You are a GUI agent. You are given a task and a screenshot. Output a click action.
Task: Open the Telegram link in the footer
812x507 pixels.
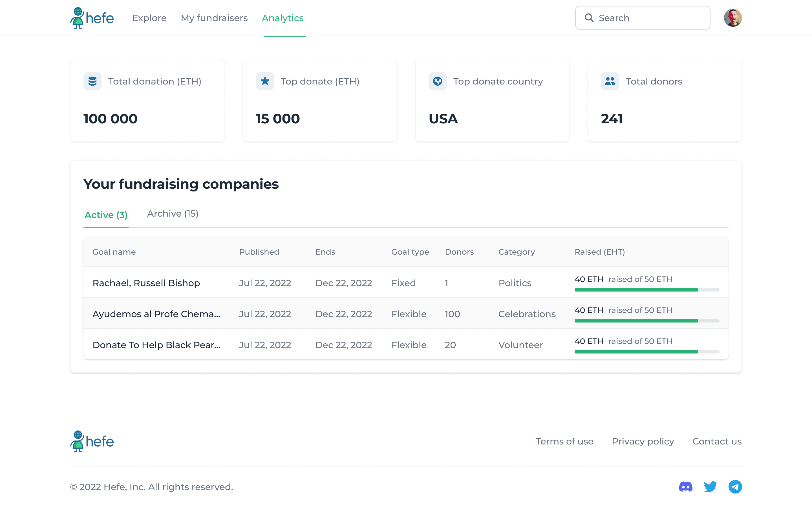tap(735, 486)
